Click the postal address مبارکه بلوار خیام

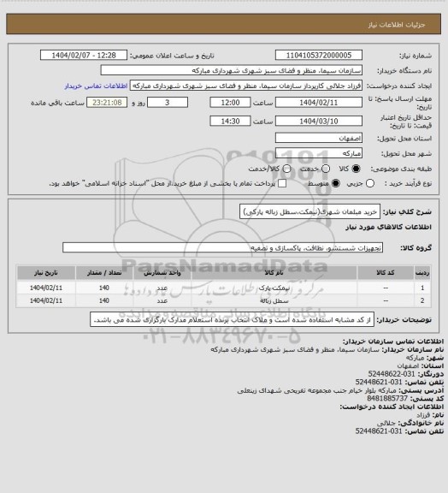click(317, 390)
